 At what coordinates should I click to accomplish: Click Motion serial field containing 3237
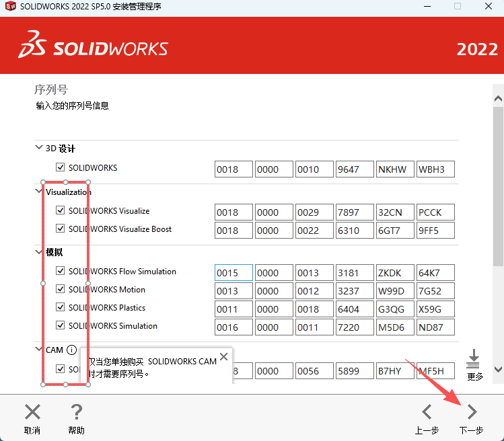coord(355,291)
